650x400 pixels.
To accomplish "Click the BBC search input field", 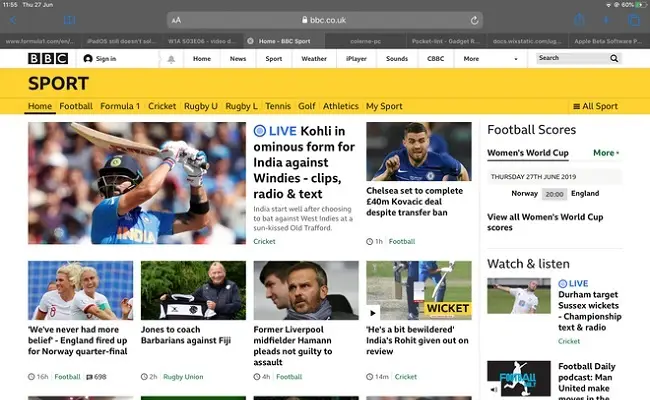I will [x=571, y=59].
